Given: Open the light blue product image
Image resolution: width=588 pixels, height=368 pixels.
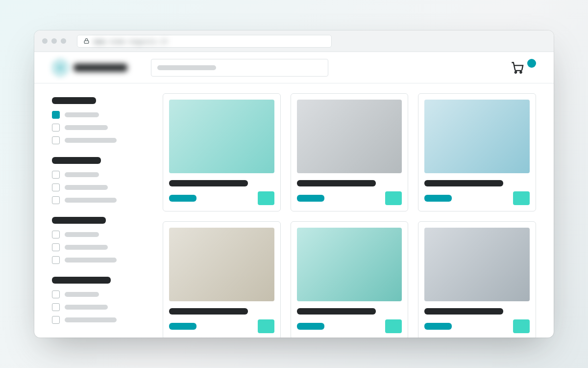Looking at the screenshot, I should pos(477,136).
